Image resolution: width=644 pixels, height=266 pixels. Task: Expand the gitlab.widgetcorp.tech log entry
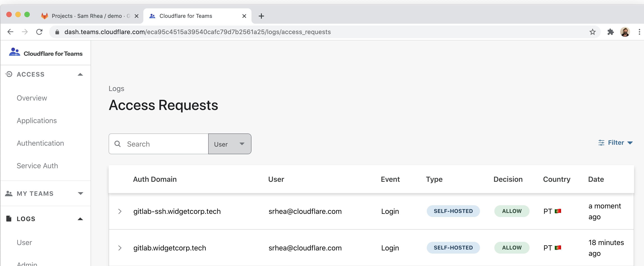click(120, 248)
